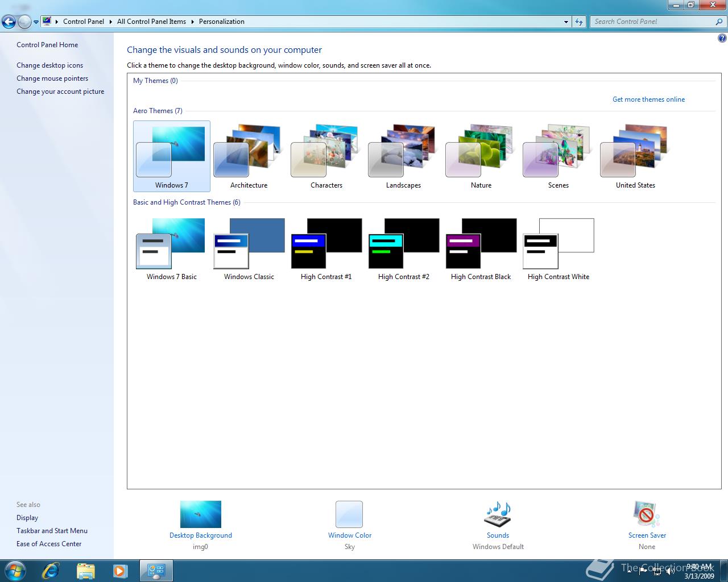Click the computer icon in address bar
This screenshot has height=582, width=728.
[x=47, y=22]
